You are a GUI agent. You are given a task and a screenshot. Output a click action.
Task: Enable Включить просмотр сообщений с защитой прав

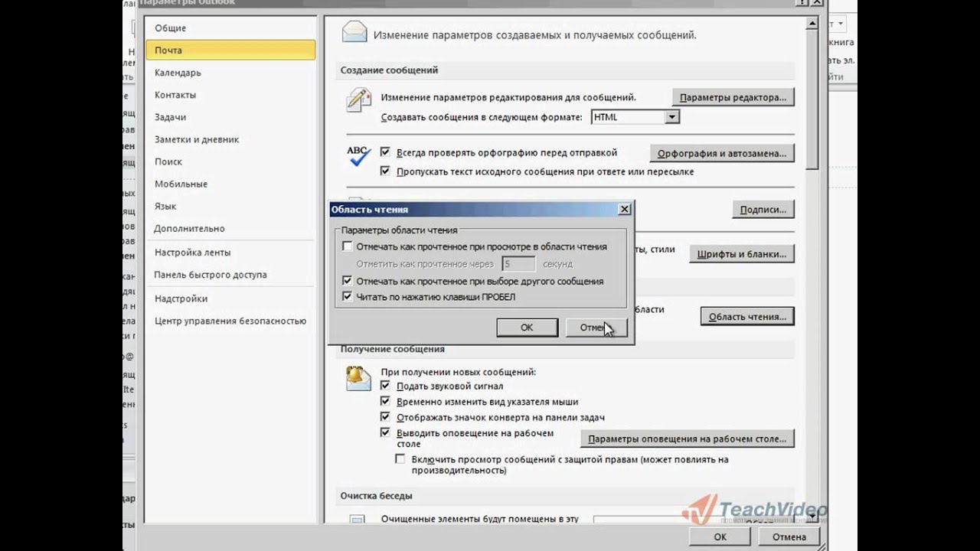pos(400,459)
